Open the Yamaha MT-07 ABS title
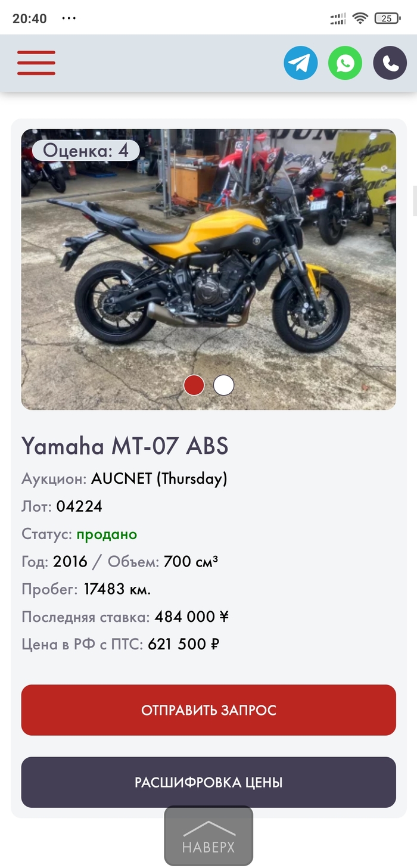Viewport: 417px width, 868px height. pyautogui.click(x=125, y=446)
